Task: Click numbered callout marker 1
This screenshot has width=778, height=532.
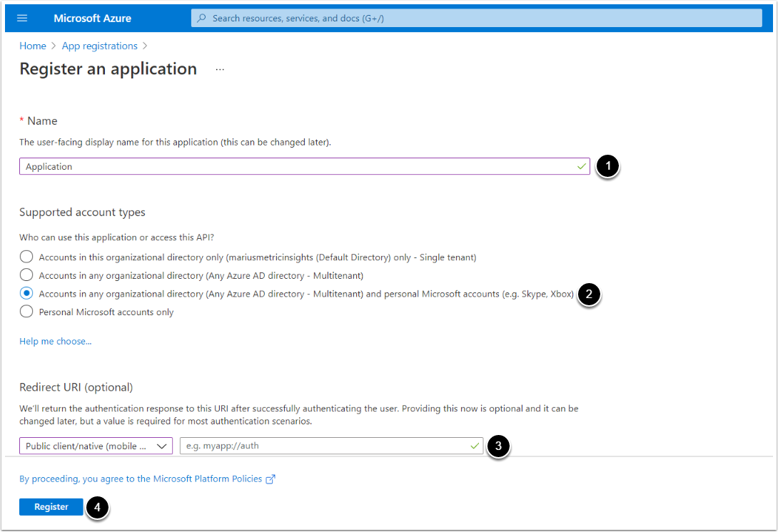Action: coord(607,167)
